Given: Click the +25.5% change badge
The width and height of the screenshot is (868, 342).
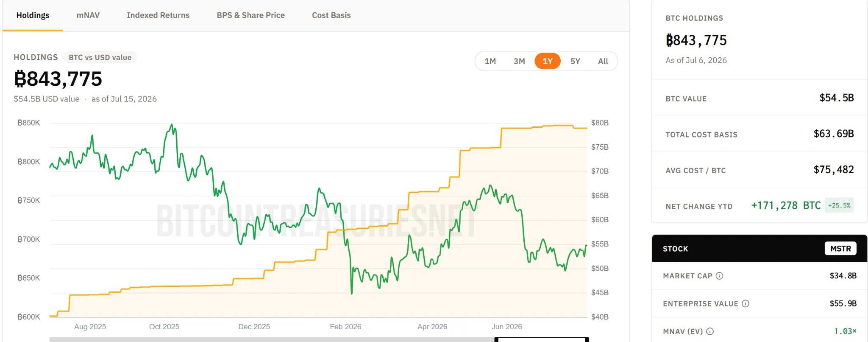Looking at the screenshot, I should (x=839, y=205).
